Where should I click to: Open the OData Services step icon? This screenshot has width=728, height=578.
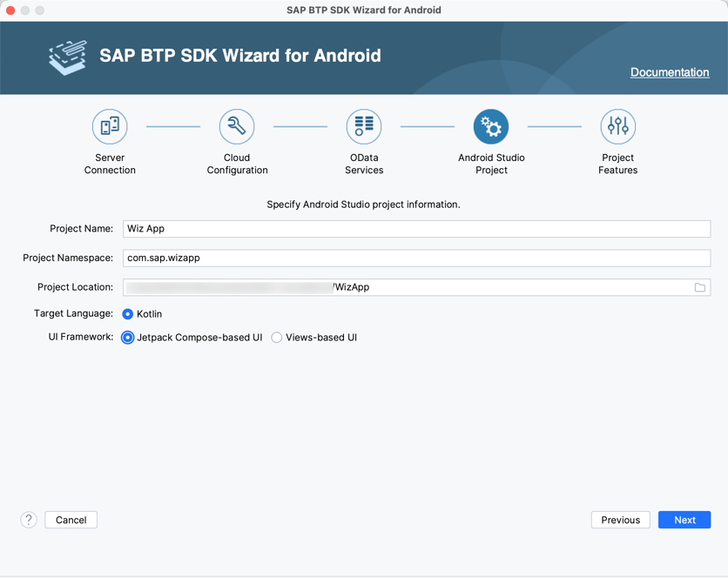(364, 127)
